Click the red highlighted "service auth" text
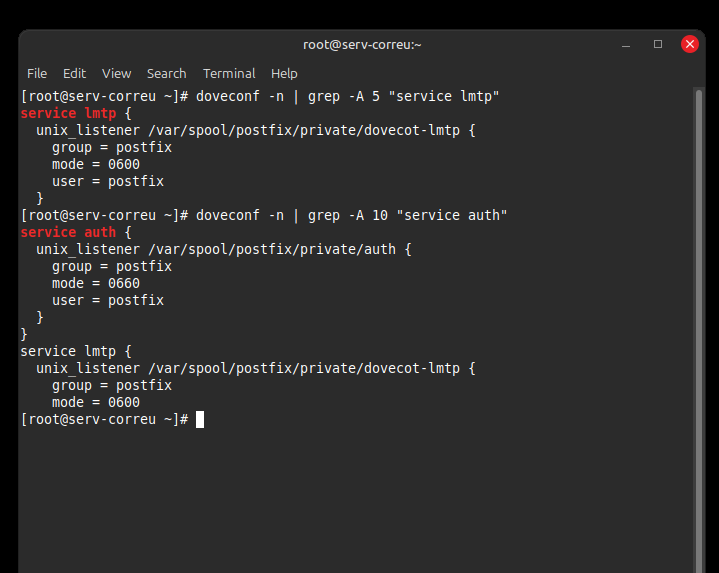This screenshot has width=719, height=573. point(68,232)
